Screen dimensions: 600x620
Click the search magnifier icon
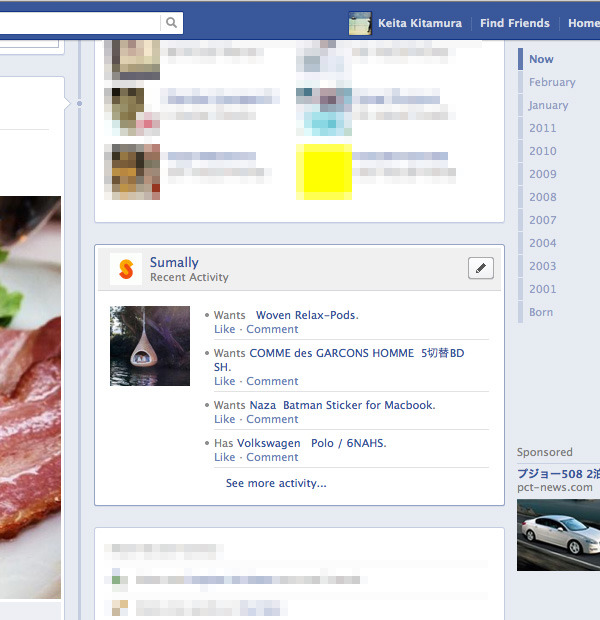pos(172,22)
